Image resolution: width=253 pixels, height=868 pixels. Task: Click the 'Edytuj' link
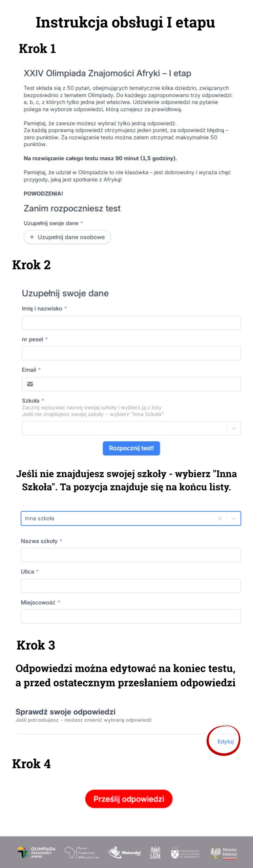(225, 741)
